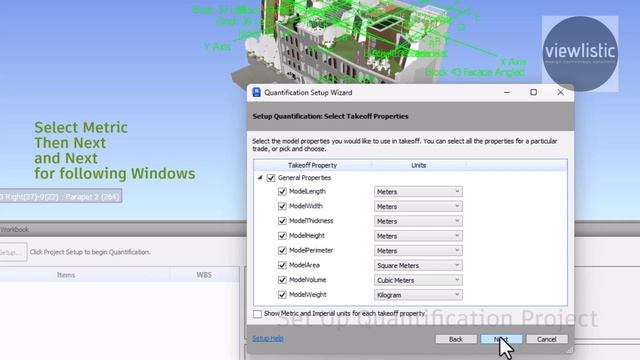Click the Quantification Setup Wizard title icon
Image resolution: width=640 pixels, height=360 pixels.
click(256, 92)
